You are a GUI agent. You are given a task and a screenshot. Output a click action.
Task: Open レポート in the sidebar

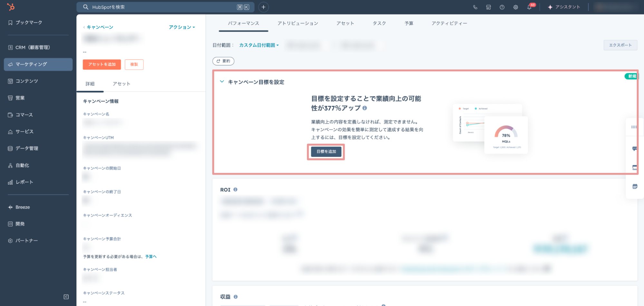24,182
